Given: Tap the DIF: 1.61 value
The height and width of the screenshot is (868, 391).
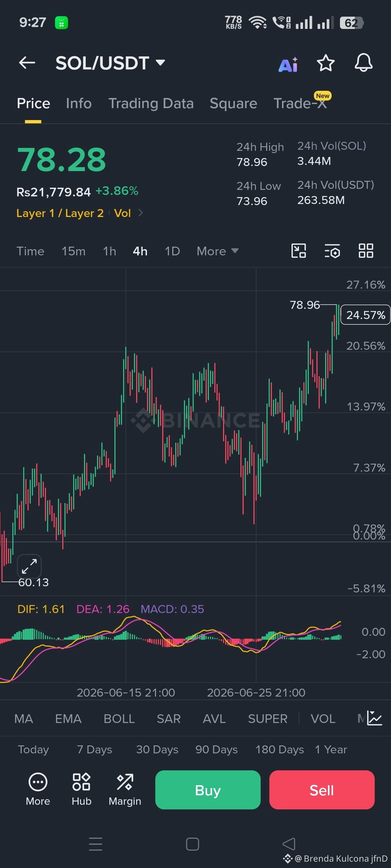Looking at the screenshot, I should (x=41, y=609).
